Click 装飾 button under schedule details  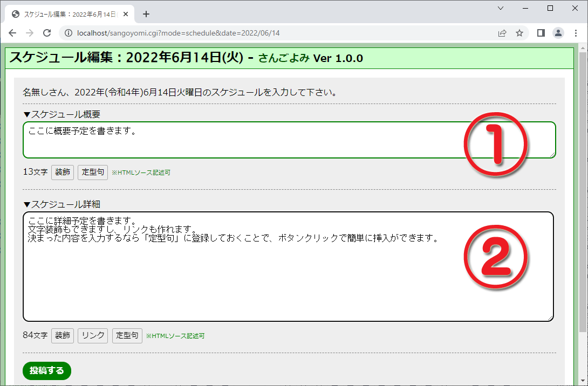pos(63,335)
